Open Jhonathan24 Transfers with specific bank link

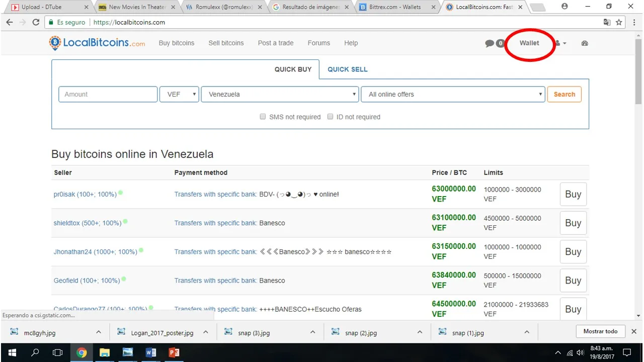pyautogui.click(x=216, y=251)
